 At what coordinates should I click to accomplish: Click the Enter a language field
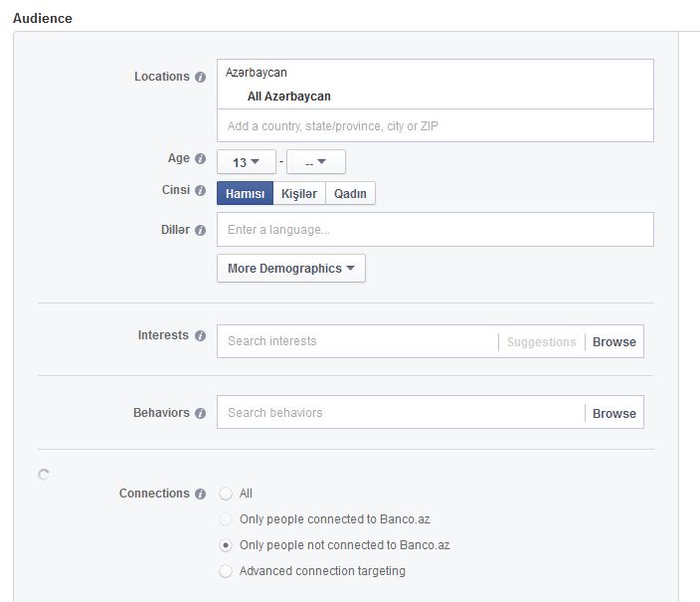coord(436,229)
